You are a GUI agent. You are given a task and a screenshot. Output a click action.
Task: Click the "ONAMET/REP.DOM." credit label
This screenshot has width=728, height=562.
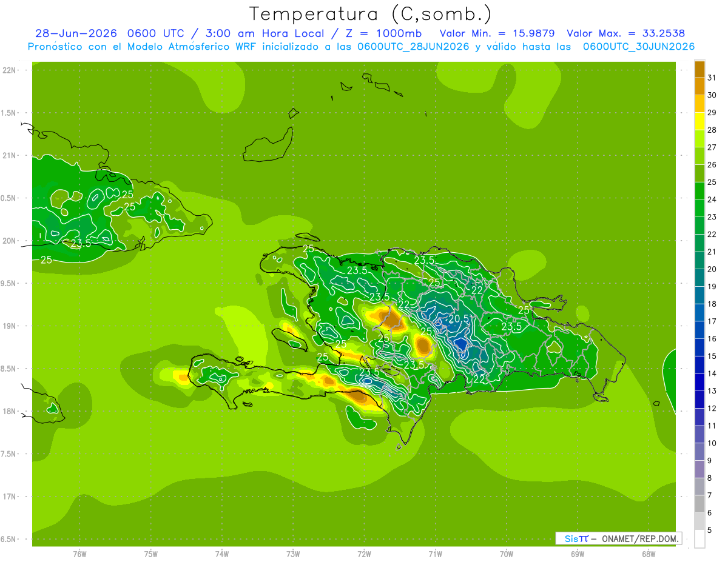point(641,538)
